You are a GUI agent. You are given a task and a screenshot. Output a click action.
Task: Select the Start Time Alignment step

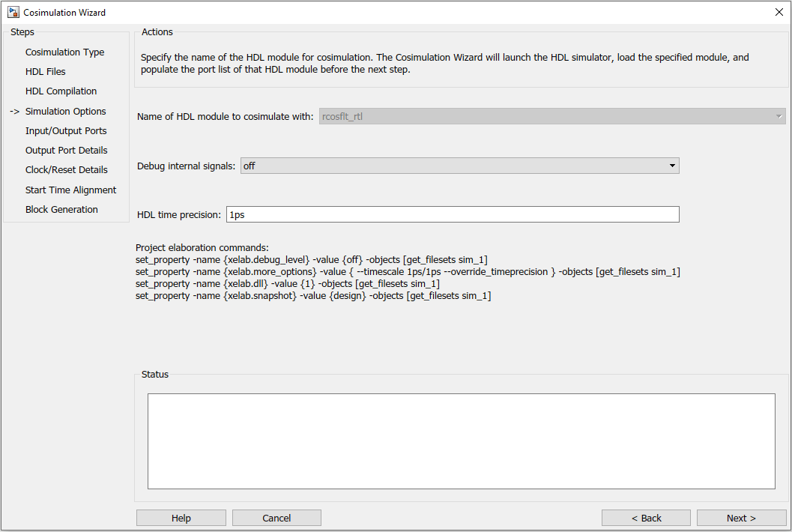coord(70,190)
